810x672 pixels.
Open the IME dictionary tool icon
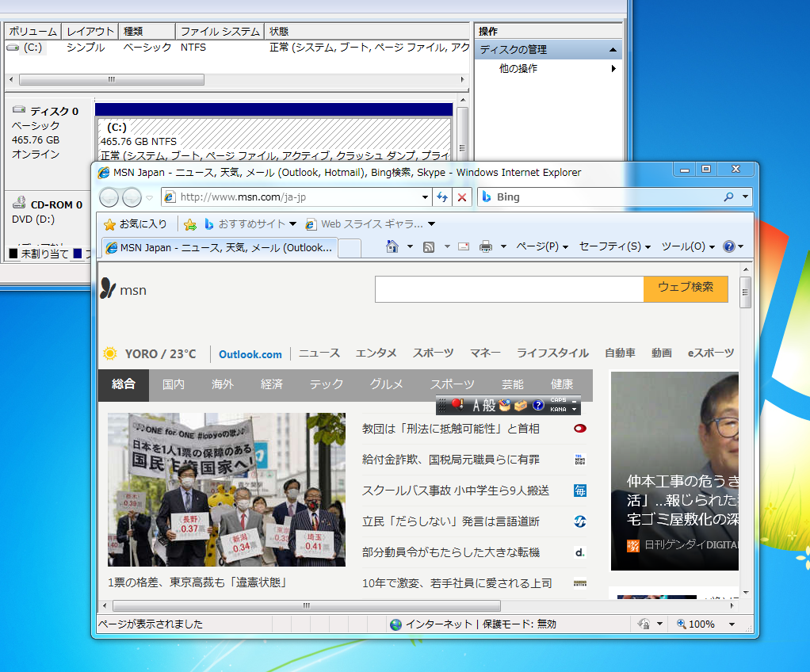(504, 404)
